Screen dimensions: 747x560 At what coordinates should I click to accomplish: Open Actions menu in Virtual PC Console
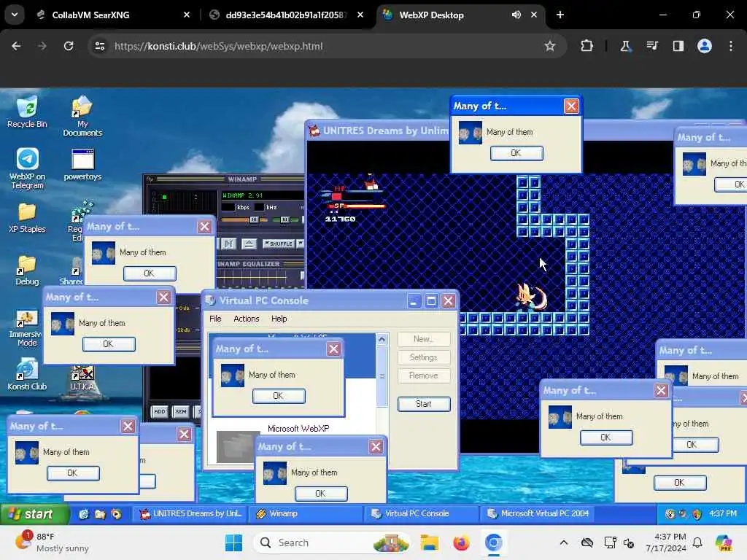(x=247, y=319)
